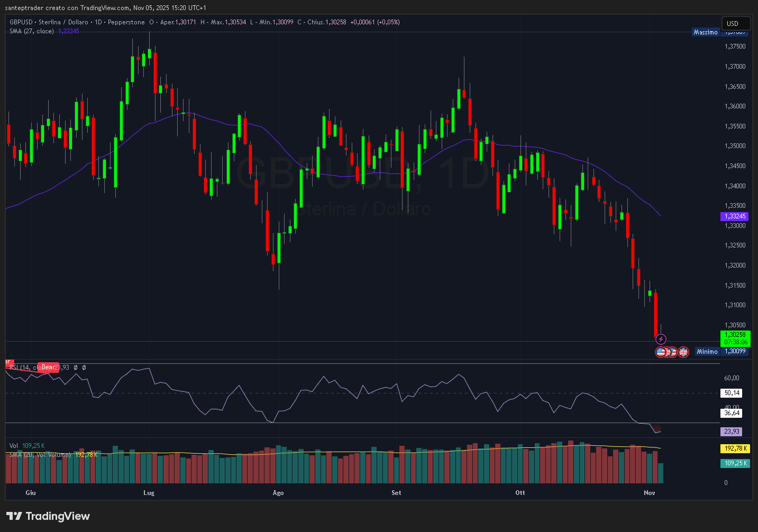Select the SMA (20, Vol: Volume) legend

click(40, 455)
